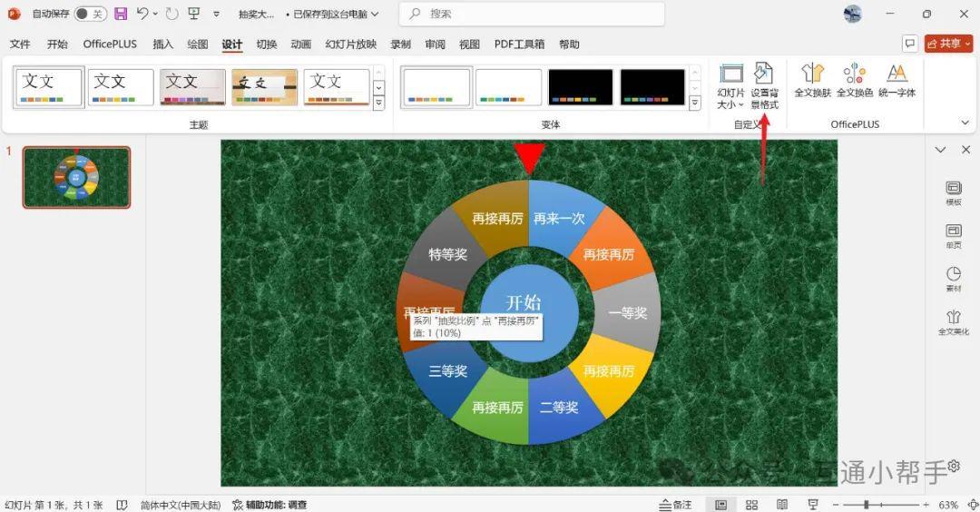The image size is (980, 512).
Task: Open the 素材 materials sidebar icon
Action: coord(953,280)
